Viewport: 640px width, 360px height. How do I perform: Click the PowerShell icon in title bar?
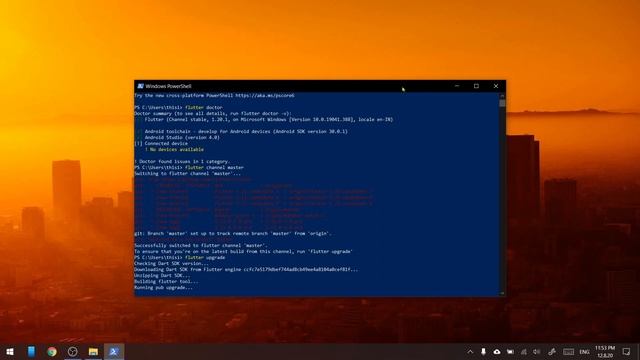coord(140,86)
